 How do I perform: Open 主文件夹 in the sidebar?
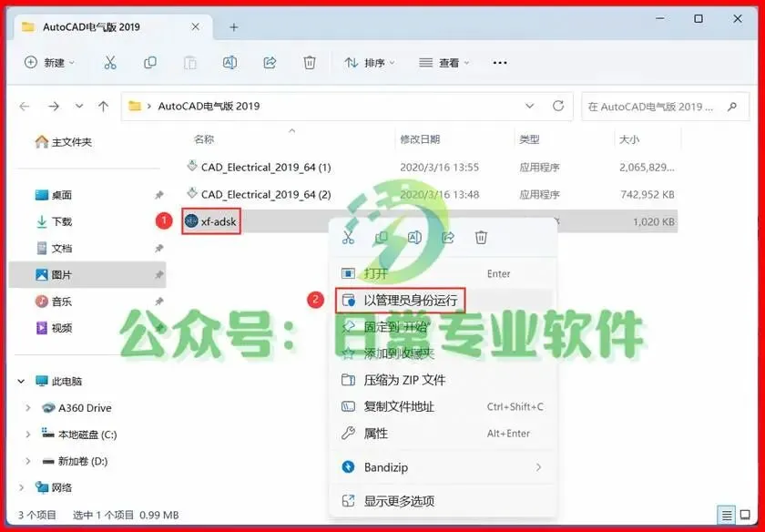(x=63, y=142)
